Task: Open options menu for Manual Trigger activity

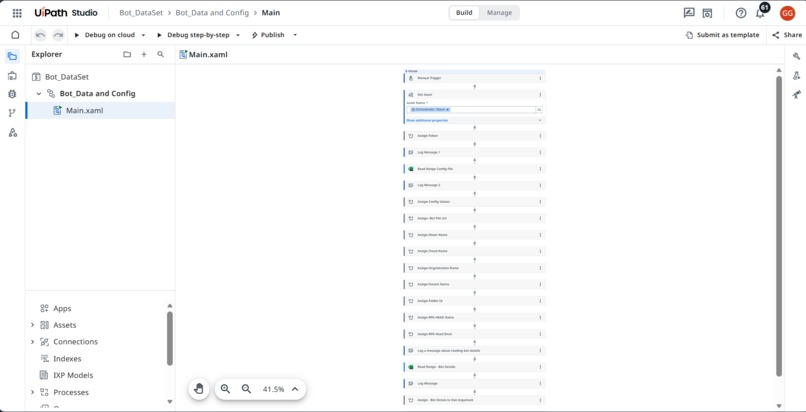Action: tap(540, 78)
